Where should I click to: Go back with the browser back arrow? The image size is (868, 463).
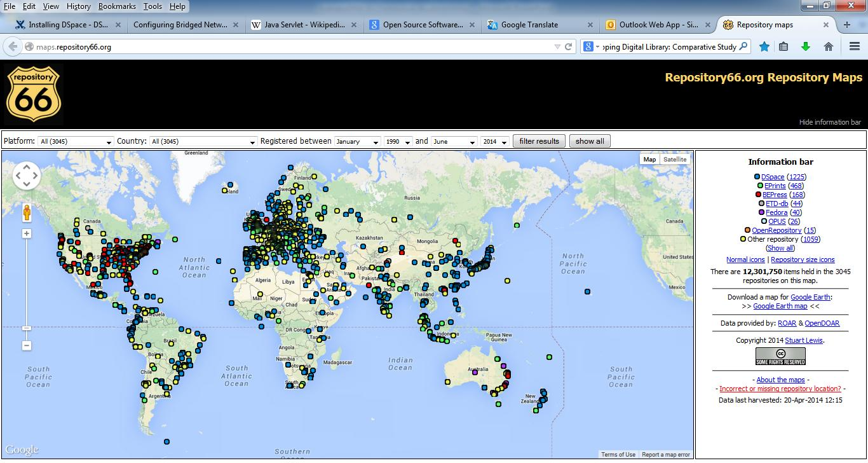13,46
